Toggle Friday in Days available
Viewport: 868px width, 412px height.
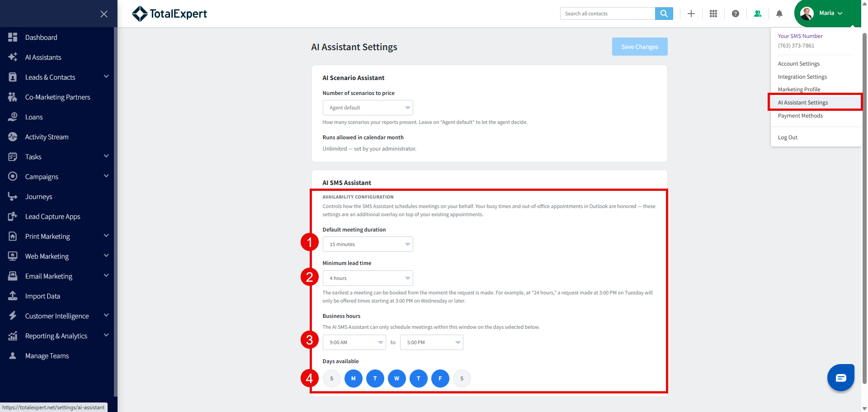click(440, 379)
